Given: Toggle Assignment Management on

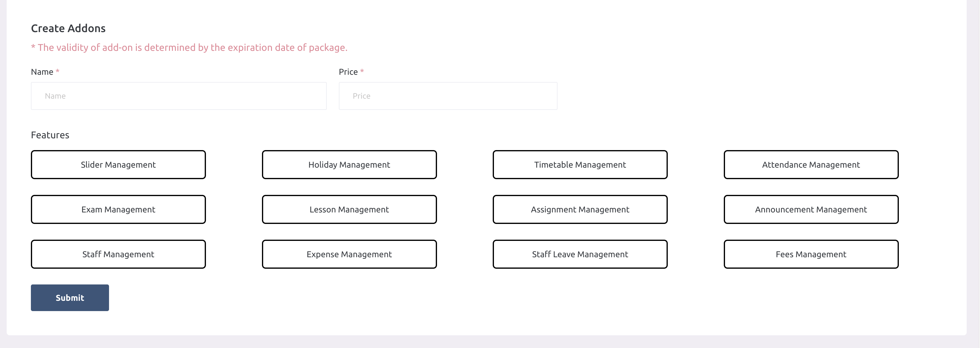Looking at the screenshot, I should (x=580, y=209).
